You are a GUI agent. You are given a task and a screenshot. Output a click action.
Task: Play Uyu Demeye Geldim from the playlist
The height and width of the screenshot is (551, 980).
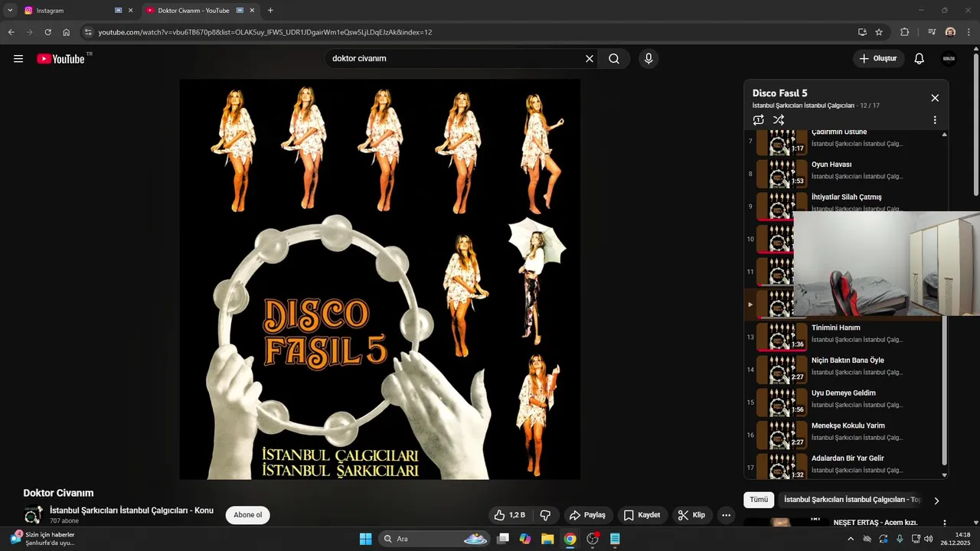click(845, 403)
